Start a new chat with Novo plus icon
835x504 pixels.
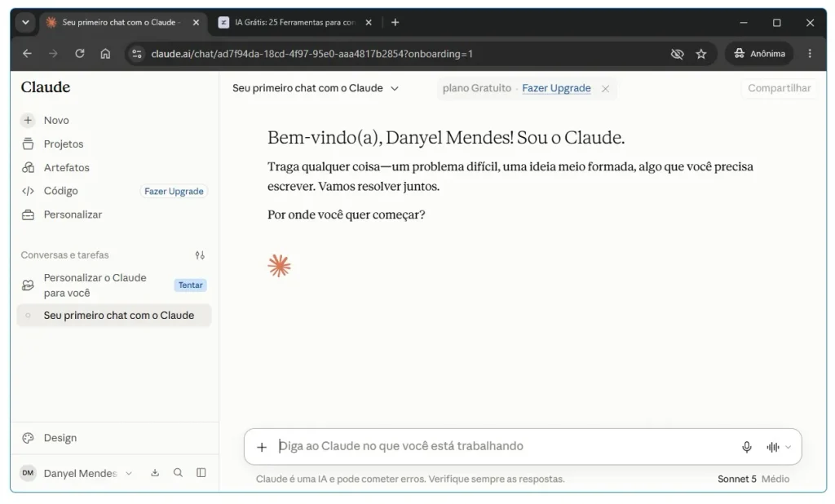coord(28,121)
